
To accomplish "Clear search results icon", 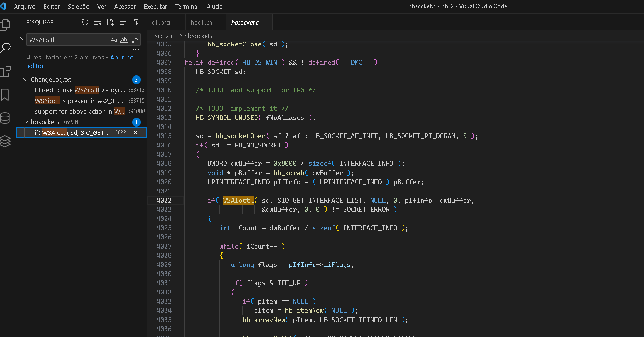I will click(98, 22).
